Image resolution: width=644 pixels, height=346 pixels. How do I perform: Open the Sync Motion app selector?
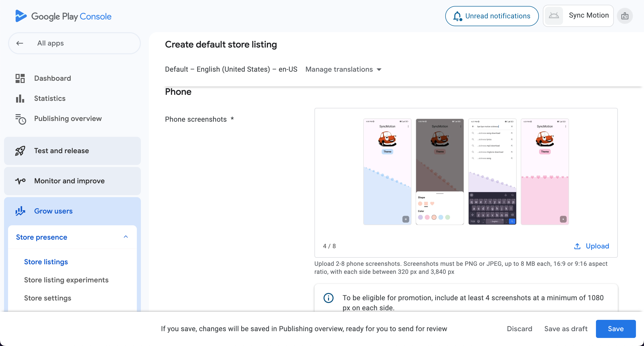click(578, 16)
